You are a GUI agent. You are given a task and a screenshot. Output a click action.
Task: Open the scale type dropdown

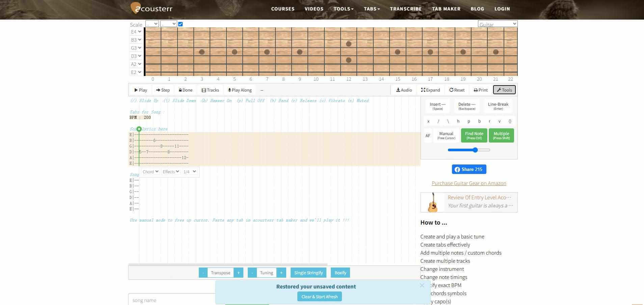click(168, 24)
